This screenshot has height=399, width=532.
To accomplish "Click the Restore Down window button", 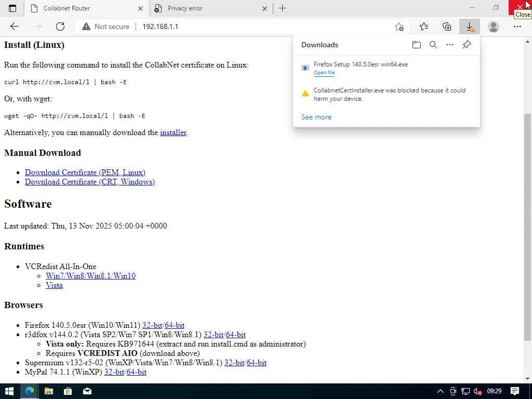I will pos(496,7).
